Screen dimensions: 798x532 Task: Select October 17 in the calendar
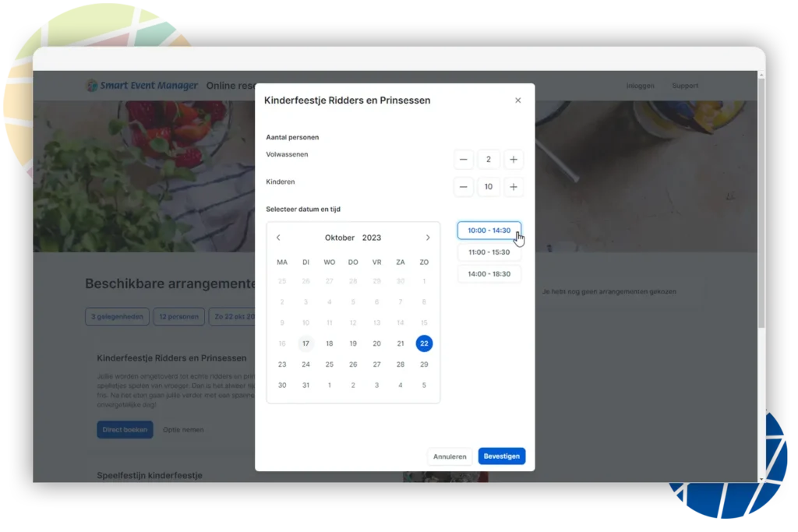point(305,344)
